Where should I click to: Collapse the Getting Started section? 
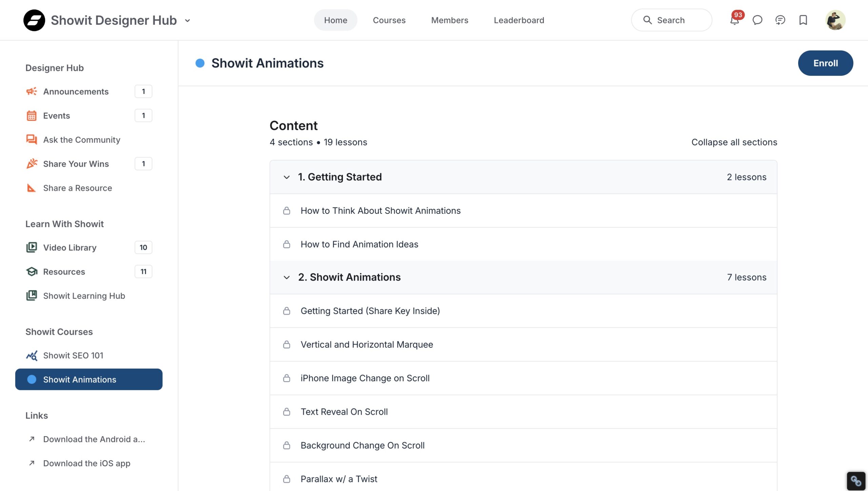(287, 177)
